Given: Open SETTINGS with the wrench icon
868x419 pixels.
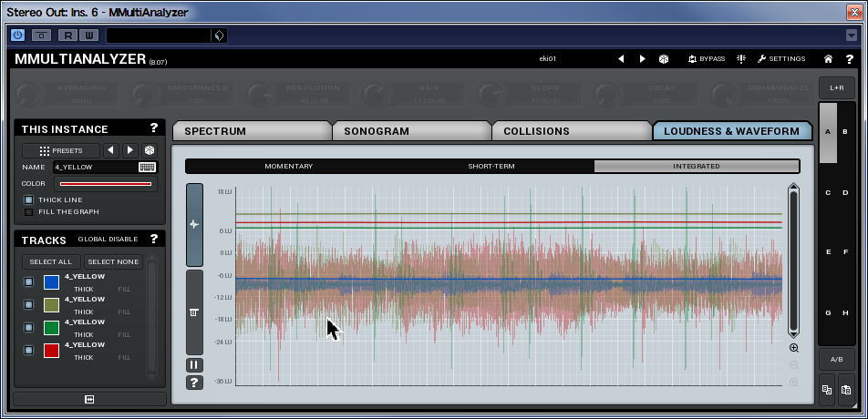Looking at the screenshot, I should coord(781,58).
